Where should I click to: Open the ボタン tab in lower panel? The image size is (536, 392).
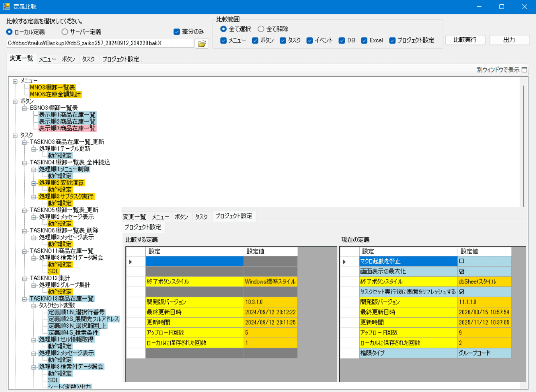click(x=181, y=217)
